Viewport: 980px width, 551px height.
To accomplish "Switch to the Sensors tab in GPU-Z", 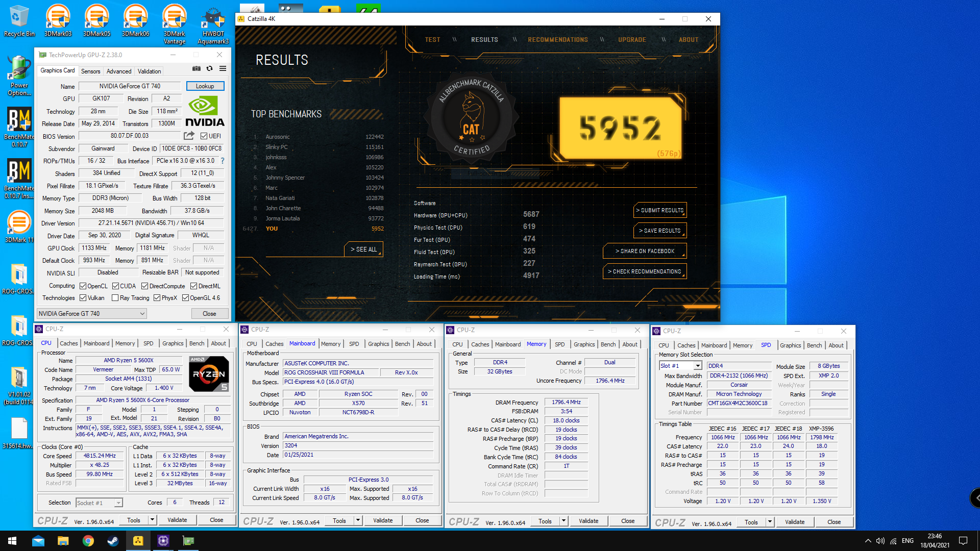I will pos(90,71).
